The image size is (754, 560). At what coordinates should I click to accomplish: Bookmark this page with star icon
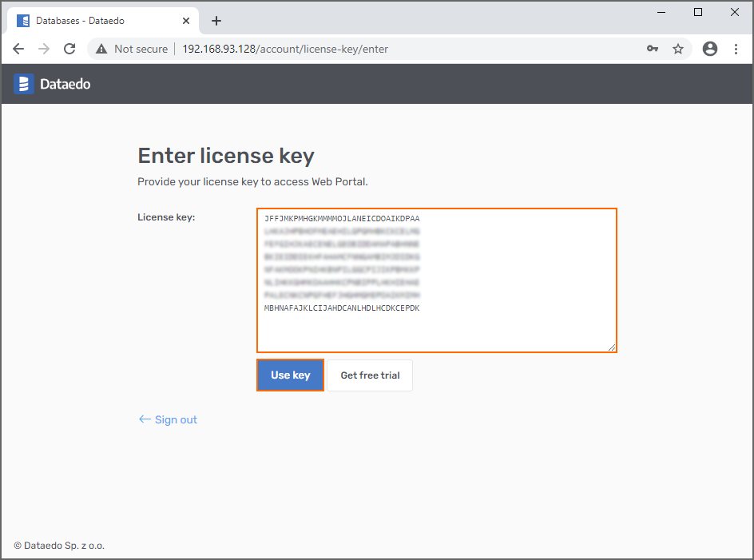678,49
